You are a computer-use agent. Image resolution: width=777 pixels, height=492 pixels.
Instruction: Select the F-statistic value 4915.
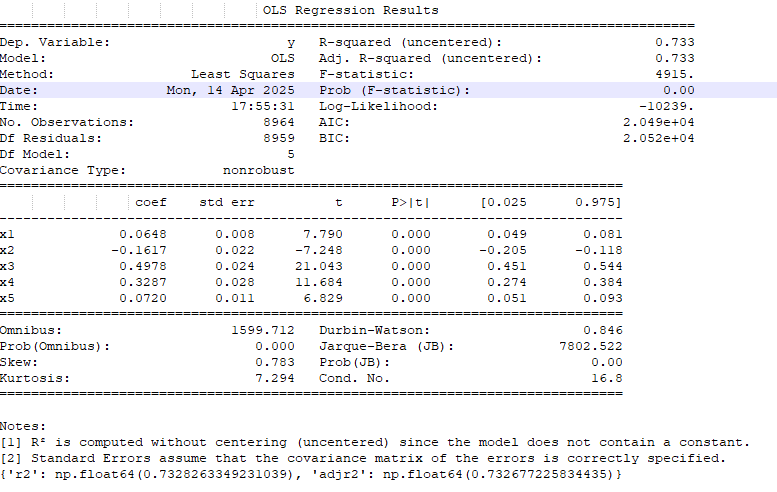(674, 74)
